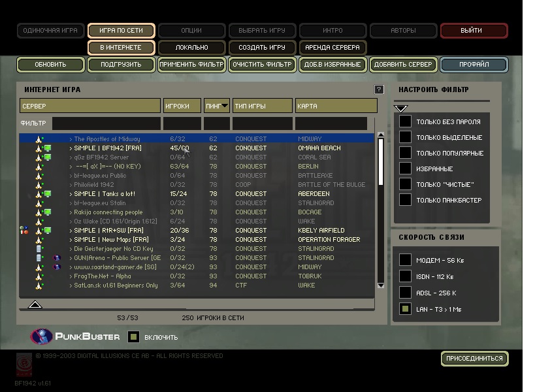
Task: Click green monitor icon on SiMPLE | Tanks a lot! row
Action: 48,194
